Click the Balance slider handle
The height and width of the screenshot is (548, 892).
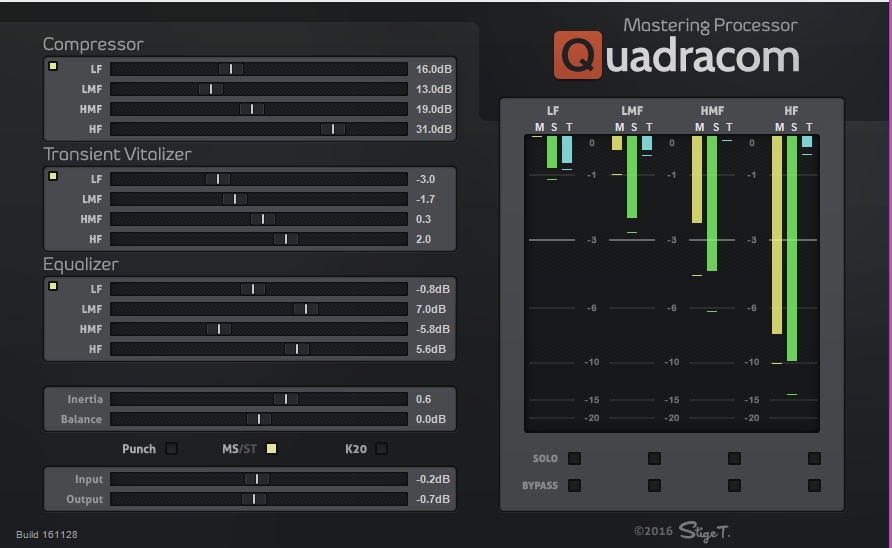pos(259,419)
